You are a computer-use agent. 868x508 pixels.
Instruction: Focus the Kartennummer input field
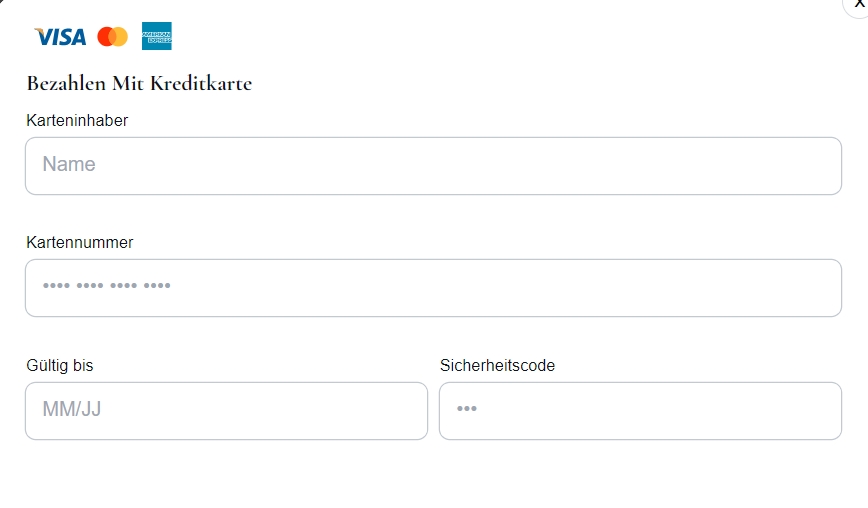[x=433, y=288]
